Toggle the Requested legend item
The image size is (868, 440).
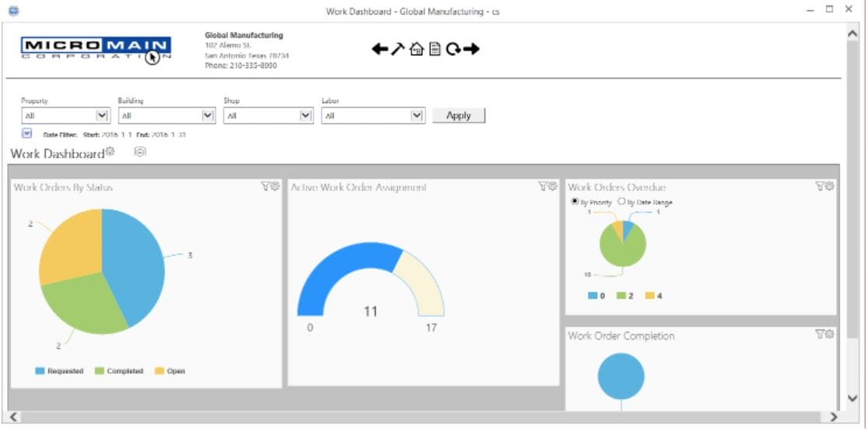(x=59, y=372)
